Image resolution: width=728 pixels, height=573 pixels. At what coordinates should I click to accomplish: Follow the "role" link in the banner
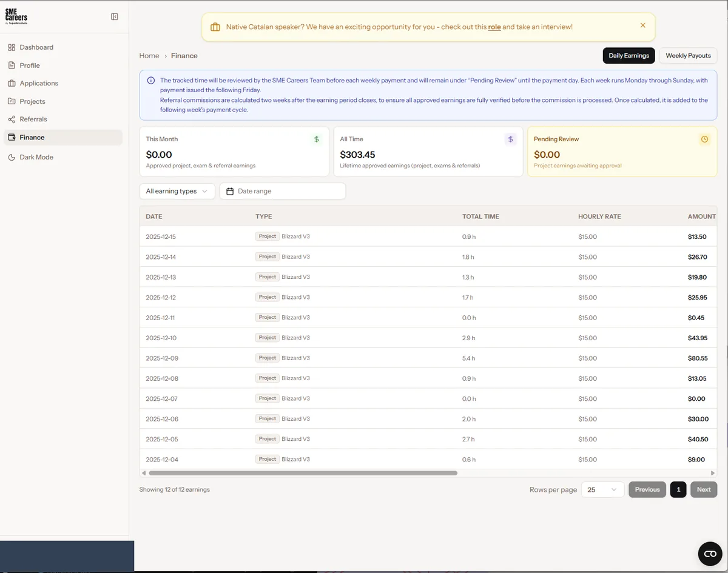tap(494, 27)
